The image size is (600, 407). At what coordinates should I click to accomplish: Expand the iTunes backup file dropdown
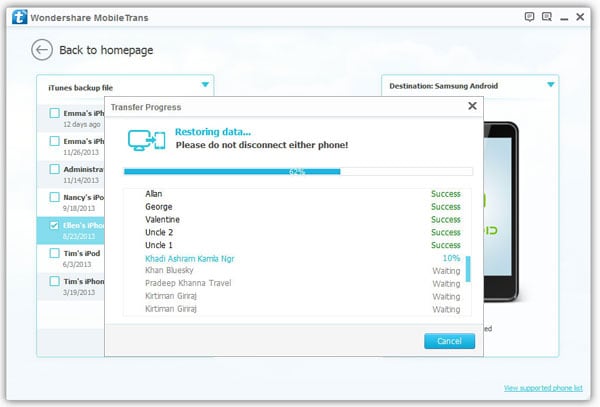coord(205,85)
